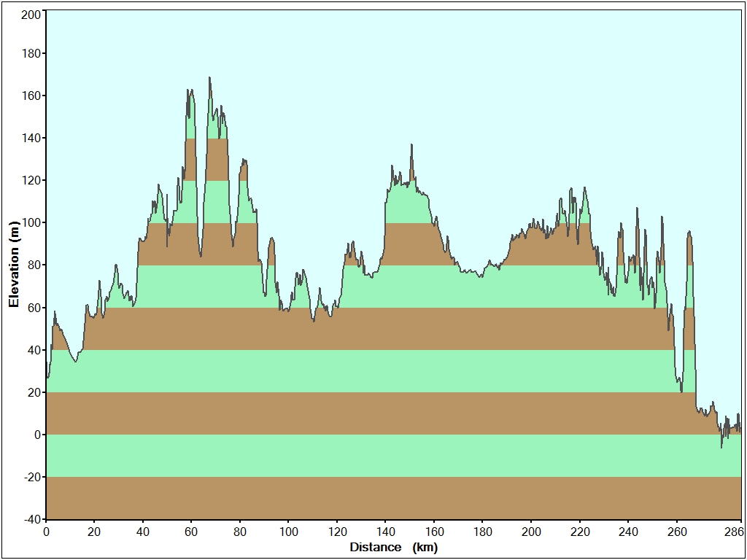This screenshot has width=747, height=560.
Task: Select the -40 elevation axis label
Action: coord(30,519)
